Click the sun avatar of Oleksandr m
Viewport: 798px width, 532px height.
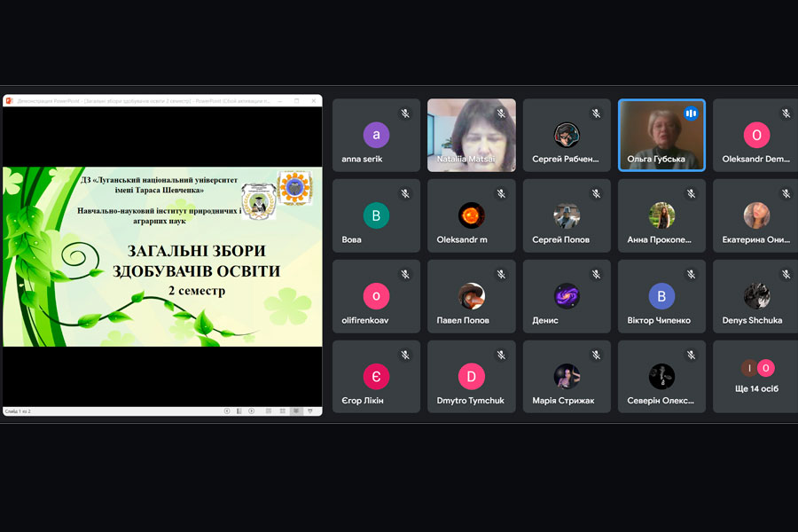472,215
